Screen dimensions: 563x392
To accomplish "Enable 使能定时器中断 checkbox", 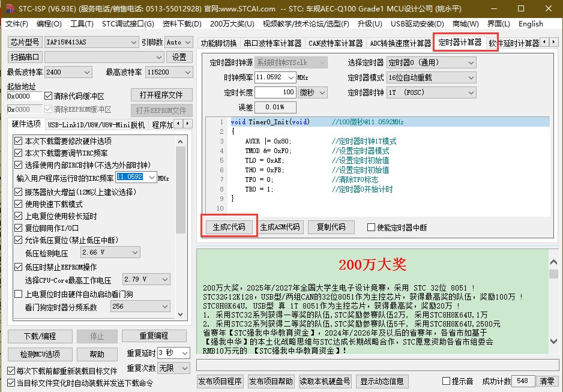I will (372, 228).
